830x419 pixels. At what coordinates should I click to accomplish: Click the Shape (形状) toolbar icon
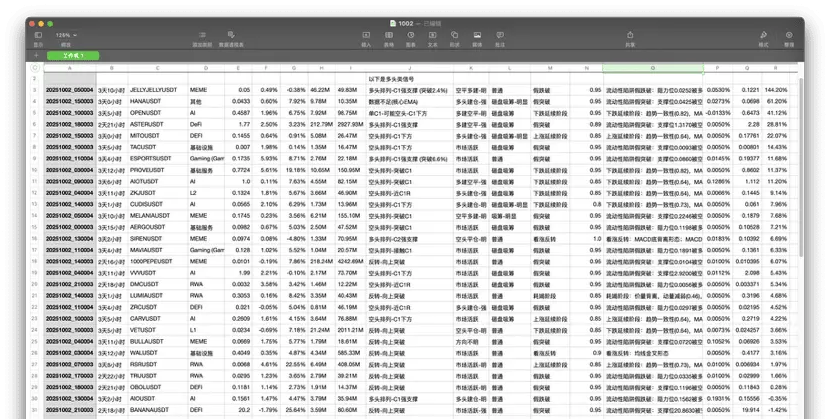click(455, 35)
